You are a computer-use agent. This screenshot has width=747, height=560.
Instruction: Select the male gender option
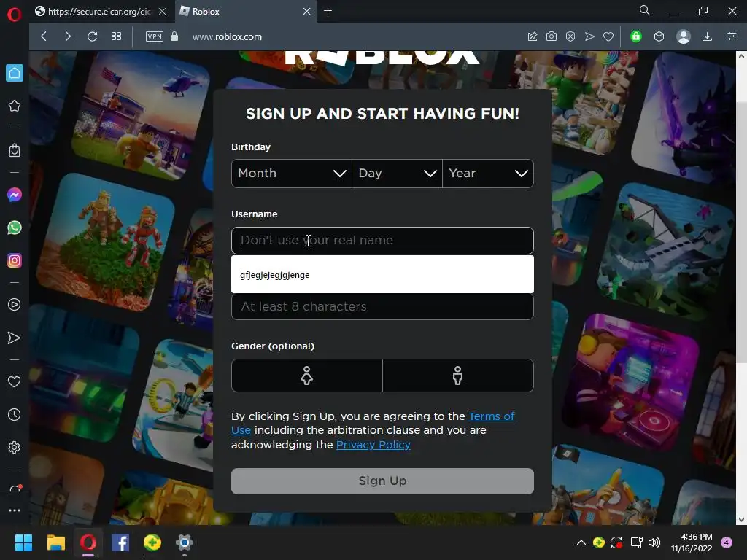(458, 376)
